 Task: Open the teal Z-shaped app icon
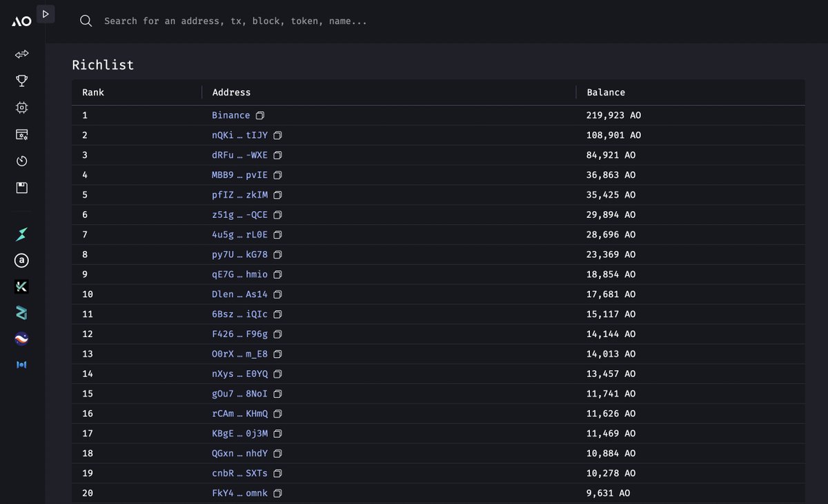pyautogui.click(x=22, y=313)
